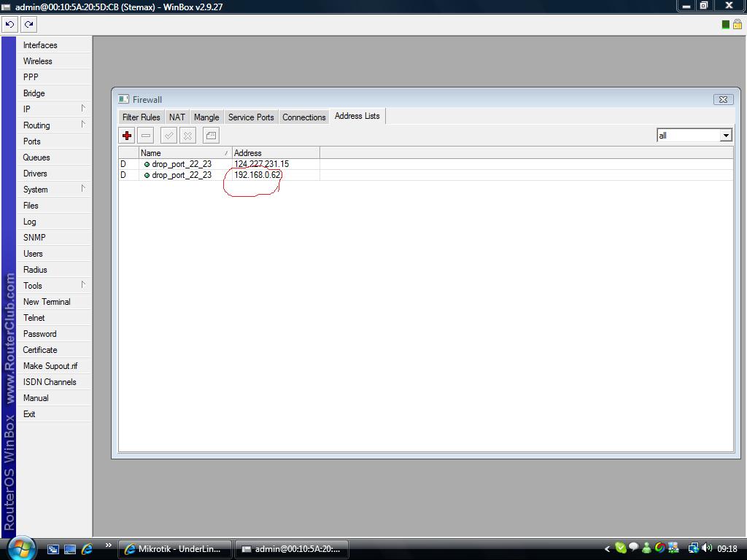Click the Remove (minus) toolbar button

(146, 136)
